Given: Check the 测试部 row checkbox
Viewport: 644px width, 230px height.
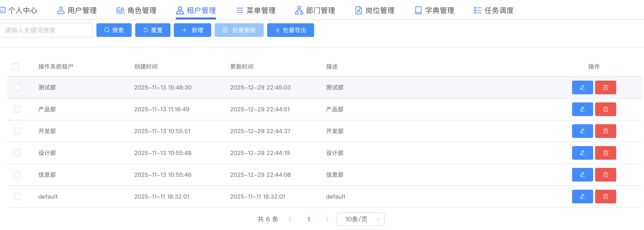Looking at the screenshot, I should pyautogui.click(x=17, y=87).
